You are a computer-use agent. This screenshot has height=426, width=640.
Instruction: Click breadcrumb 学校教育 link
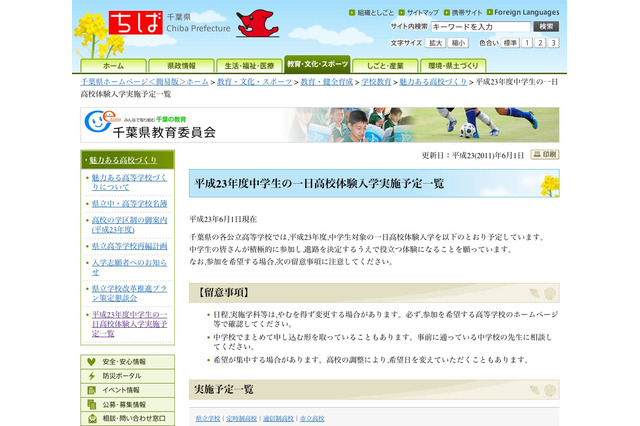376,82
